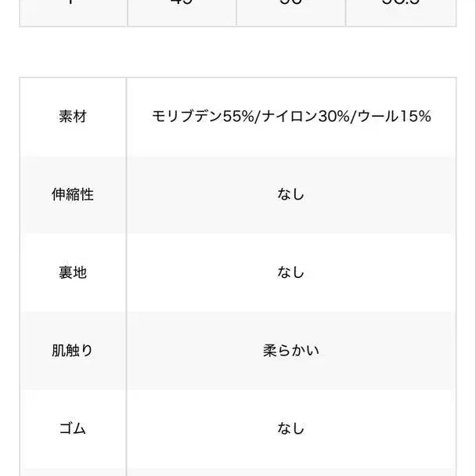Click the last cell of the cut-off size row
476x476 pixels.
[399, 11]
